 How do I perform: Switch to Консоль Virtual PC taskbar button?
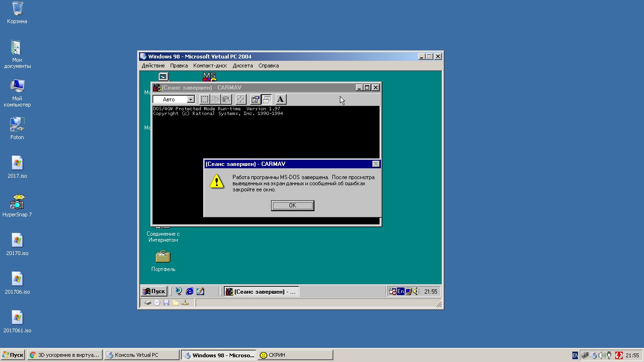coord(141,355)
